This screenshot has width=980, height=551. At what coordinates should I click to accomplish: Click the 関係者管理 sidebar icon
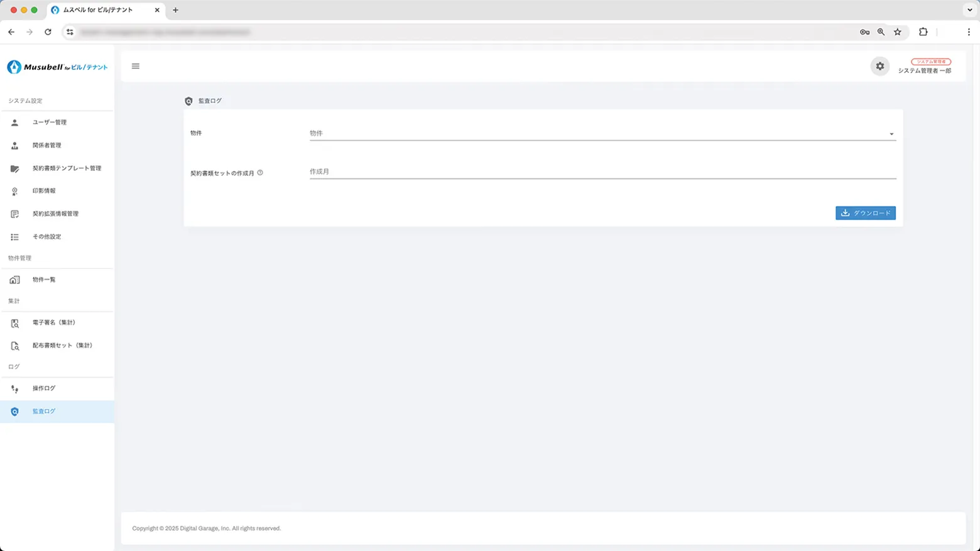14,146
